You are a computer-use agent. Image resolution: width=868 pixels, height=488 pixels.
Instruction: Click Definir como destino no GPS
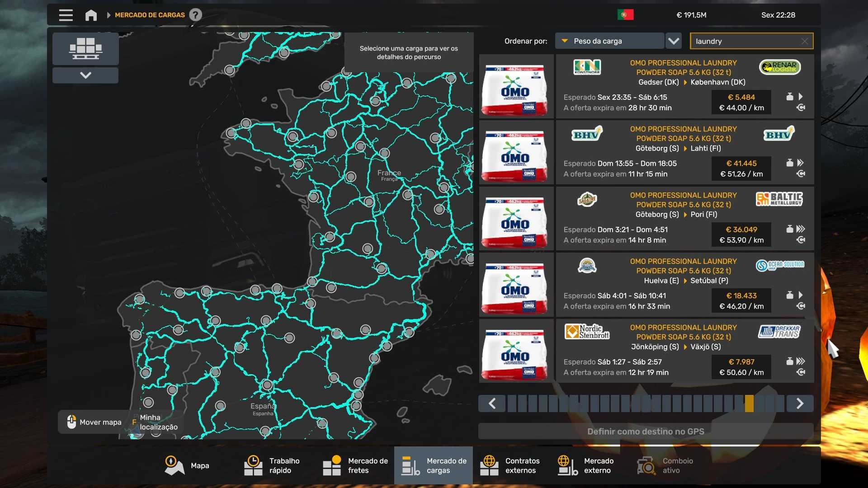coord(645,431)
